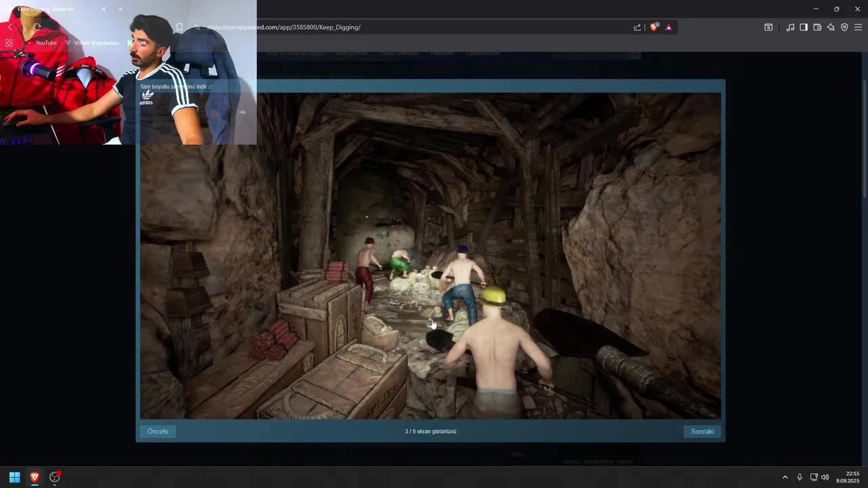Viewport: 868px width, 488px height.
Task: Toggle the browser sidebar panel icon
Action: (804, 27)
